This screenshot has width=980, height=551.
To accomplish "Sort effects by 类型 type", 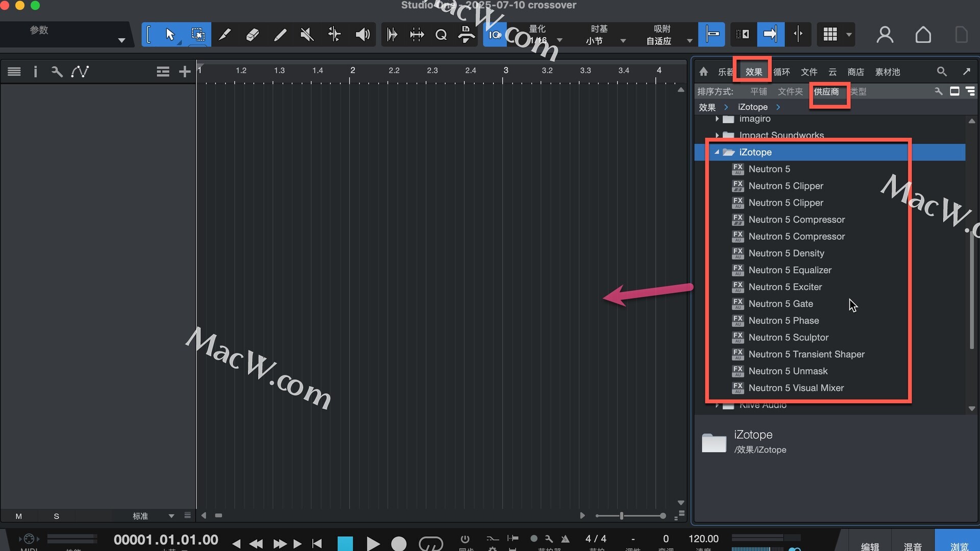I will [858, 91].
